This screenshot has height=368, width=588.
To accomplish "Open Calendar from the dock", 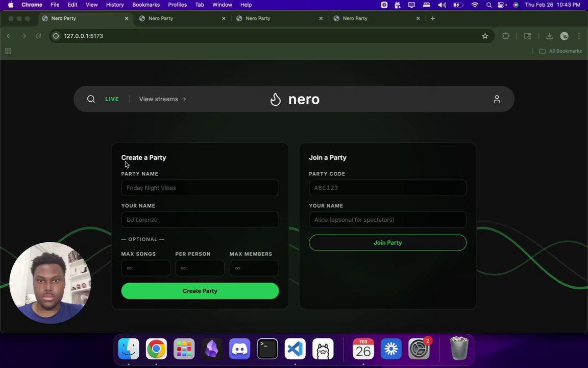I will (x=363, y=349).
